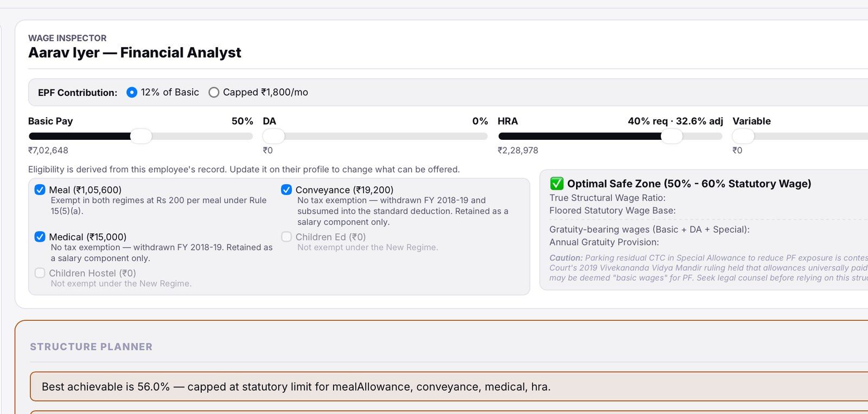The image size is (868, 414).
Task: Click the STRUCTURE PLANNER heading
Action: pyautogui.click(x=91, y=347)
